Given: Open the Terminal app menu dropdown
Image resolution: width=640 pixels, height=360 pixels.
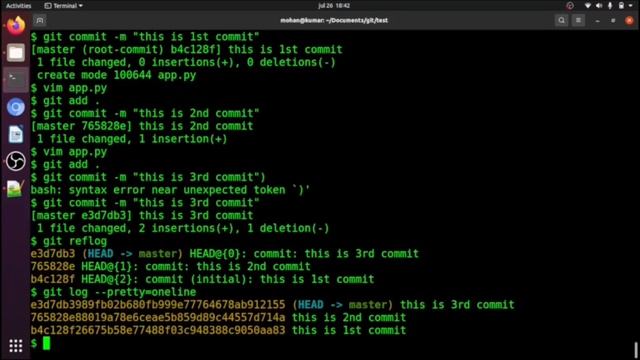Looking at the screenshot, I should [x=63, y=6].
